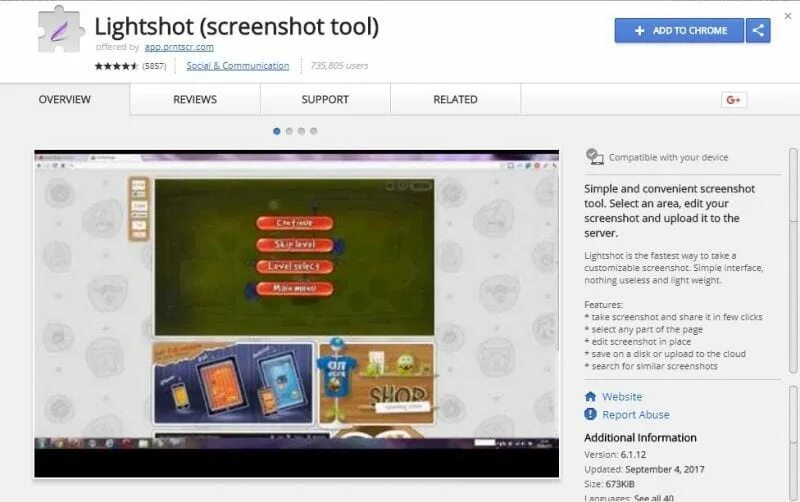This screenshot has height=502, width=800.
Task: Open the Report Abuse link
Action: (636, 415)
